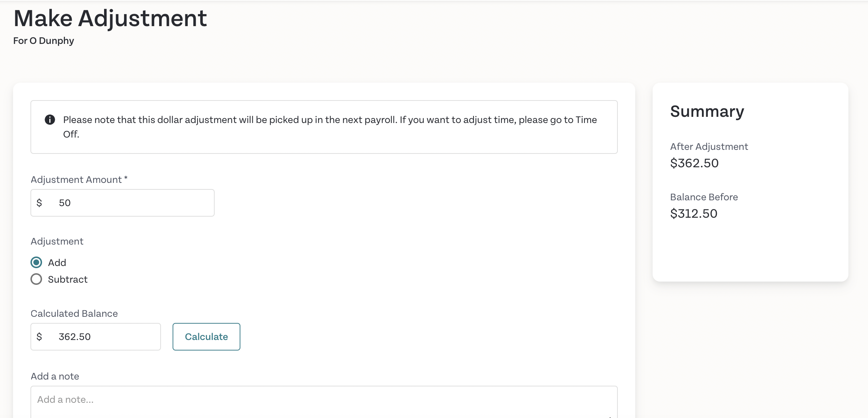The width and height of the screenshot is (868, 418).
Task: Click the For O Dunphy subtitle
Action: (44, 41)
